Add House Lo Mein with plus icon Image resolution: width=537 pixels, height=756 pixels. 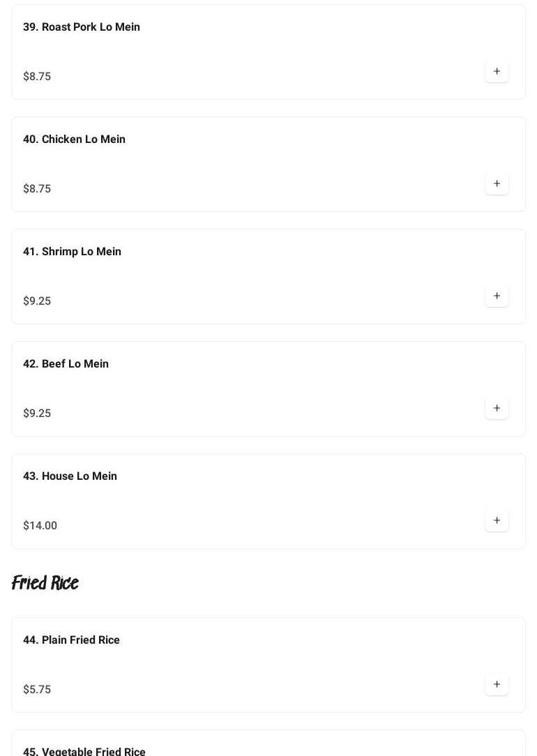[x=497, y=521]
